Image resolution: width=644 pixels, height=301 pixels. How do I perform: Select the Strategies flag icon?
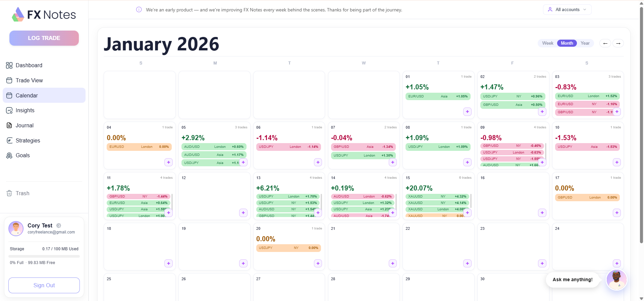(x=9, y=140)
